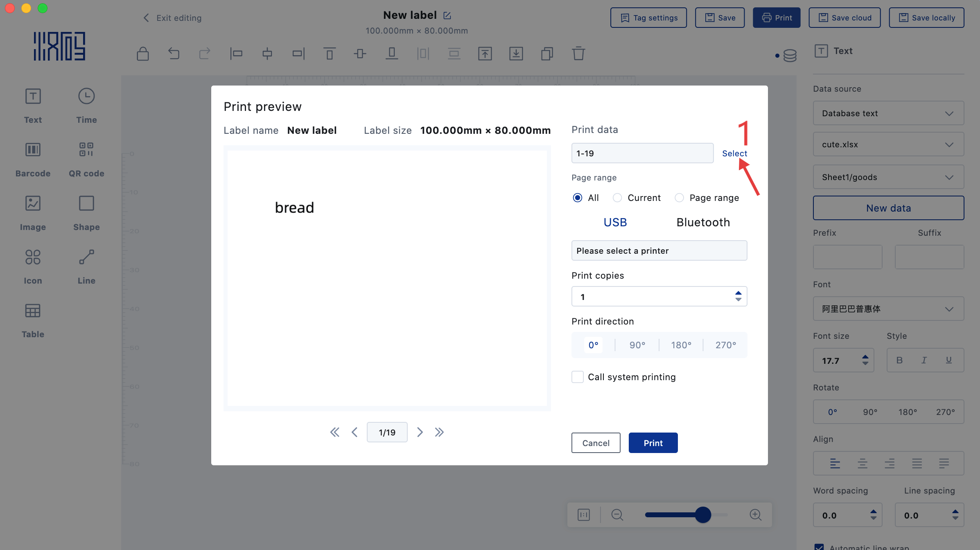Select the 90° print direction
The width and height of the screenshot is (980, 550).
pos(637,345)
